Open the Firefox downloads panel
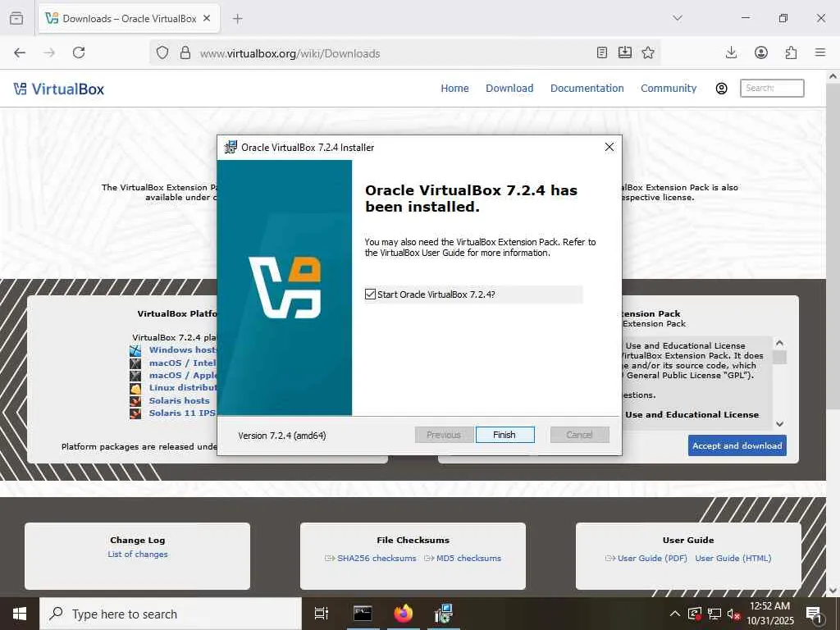Image resolution: width=840 pixels, height=630 pixels. pyautogui.click(x=731, y=52)
